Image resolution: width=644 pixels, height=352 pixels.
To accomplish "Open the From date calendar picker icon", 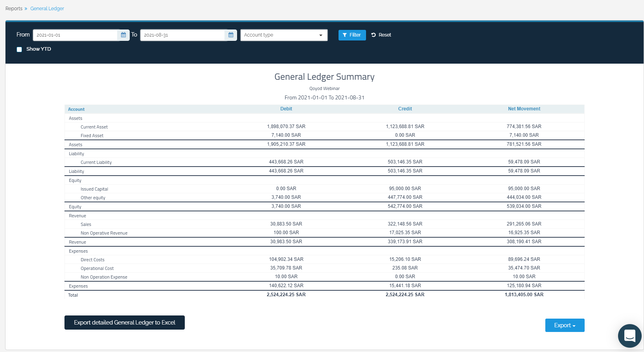I will [123, 35].
